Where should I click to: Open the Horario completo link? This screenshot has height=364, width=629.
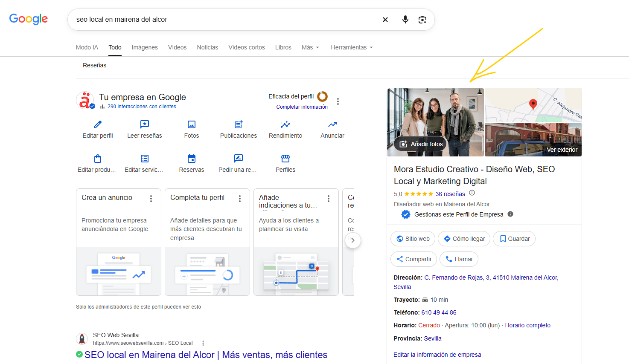528,325
